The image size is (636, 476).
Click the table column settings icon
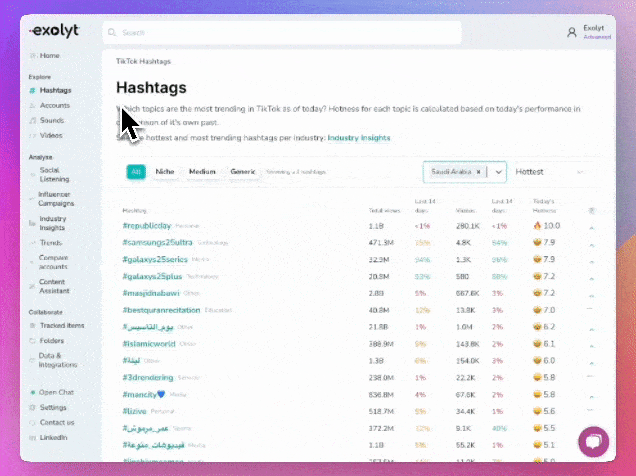click(591, 210)
